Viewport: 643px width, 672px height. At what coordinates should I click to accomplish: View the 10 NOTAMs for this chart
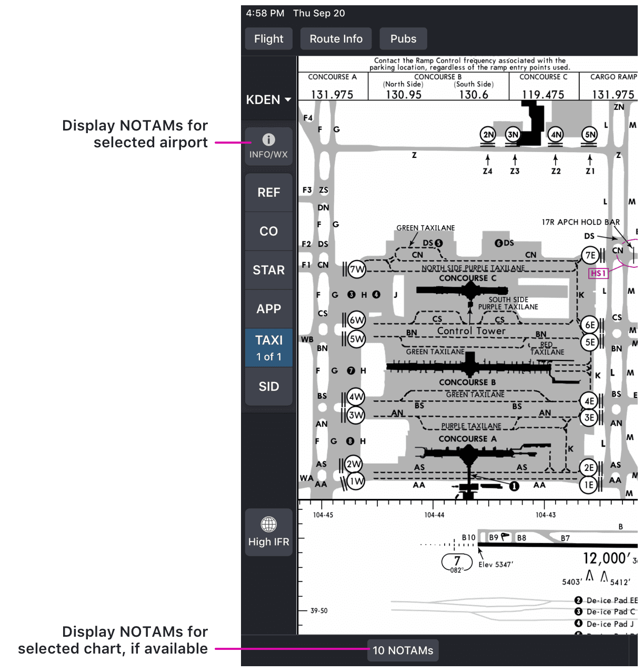click(x=403, y=650)
